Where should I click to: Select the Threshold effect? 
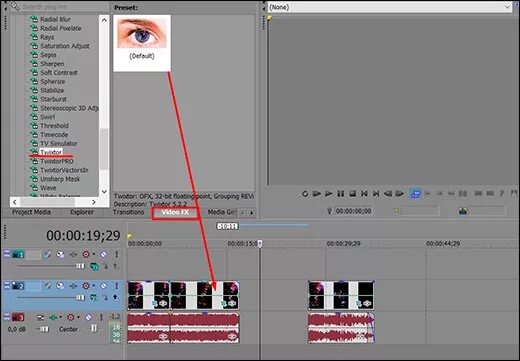click(54, 126)
